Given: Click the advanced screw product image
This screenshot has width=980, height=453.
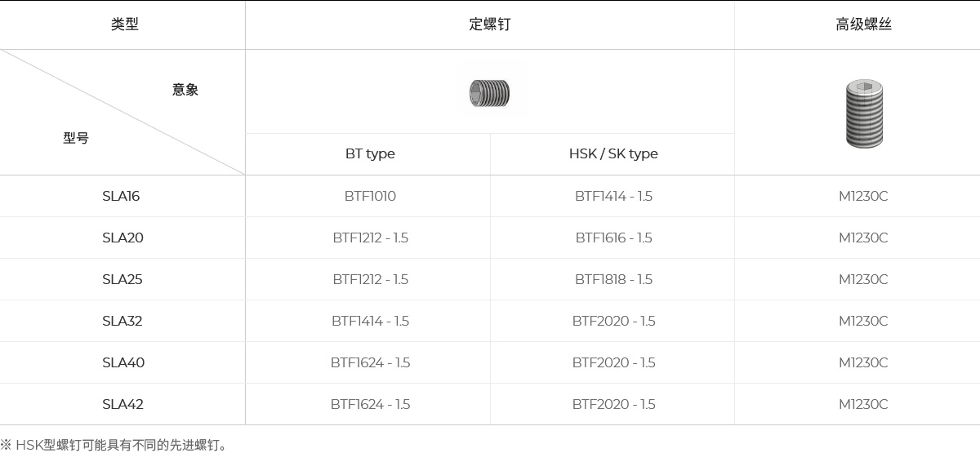Looking at the screenshot, I should click(864, 114).
